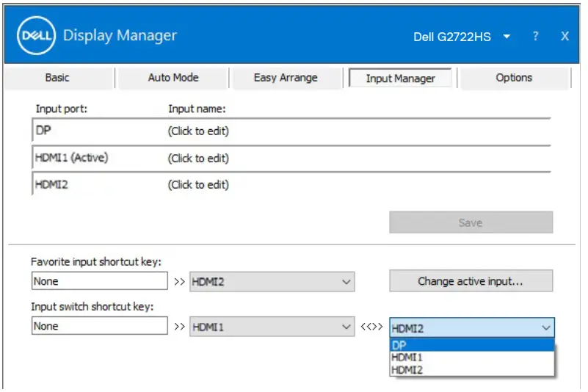Choose DP from the dropdown list

(472, 345)
